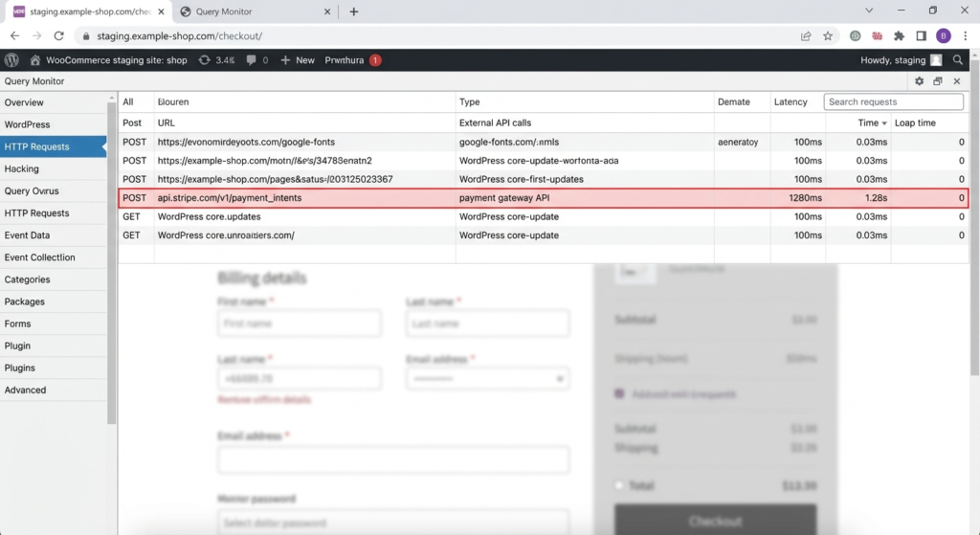Focus the Last name billing field
980x535 pixels.
[487, 323]
